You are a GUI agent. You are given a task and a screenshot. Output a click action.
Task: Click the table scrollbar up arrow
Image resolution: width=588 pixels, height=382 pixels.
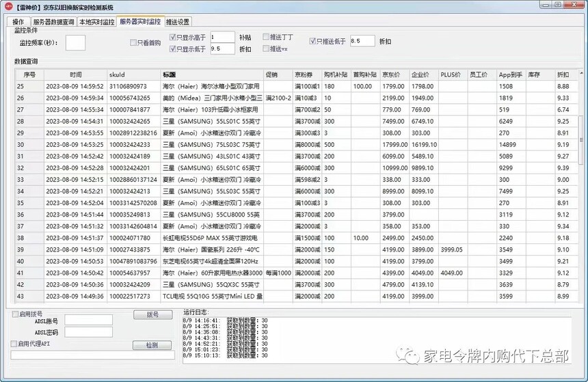click(x=581, y=73)
